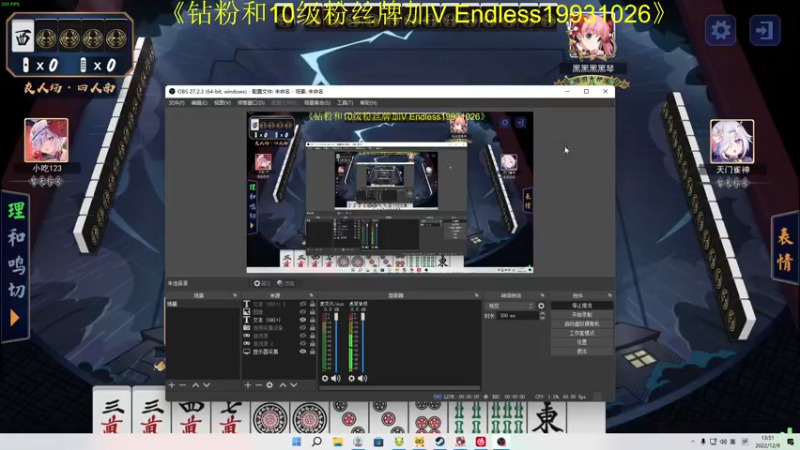Click 退出 button in OBS controls
800x450 pixels.
[x=582, y=352]
